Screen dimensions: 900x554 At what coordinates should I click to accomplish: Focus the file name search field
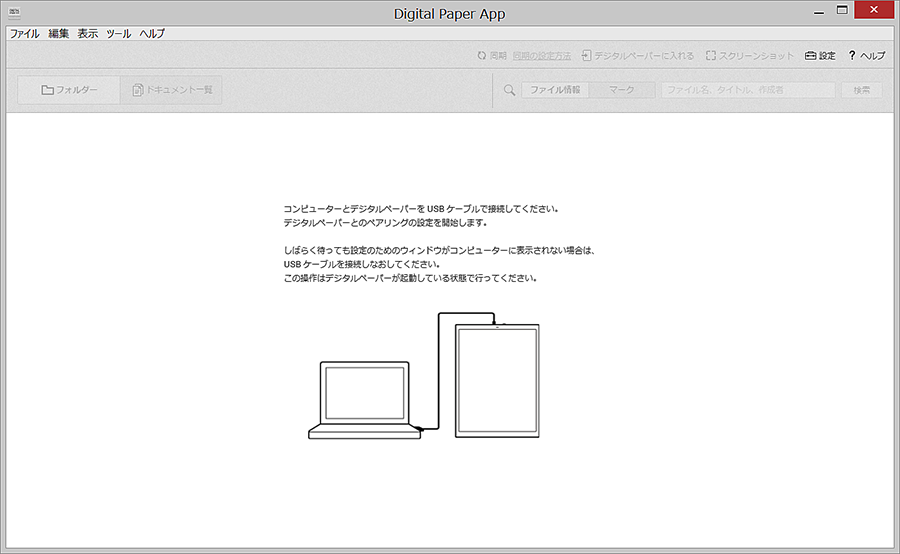point(748,90)
